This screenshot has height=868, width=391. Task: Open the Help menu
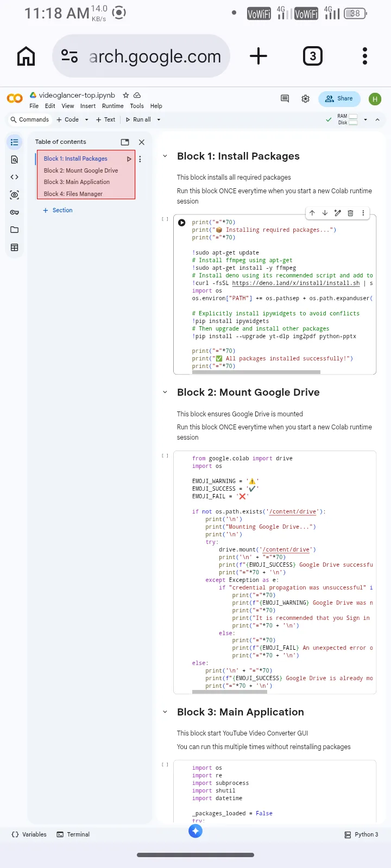pyautogui.click(x=156, y=106)
